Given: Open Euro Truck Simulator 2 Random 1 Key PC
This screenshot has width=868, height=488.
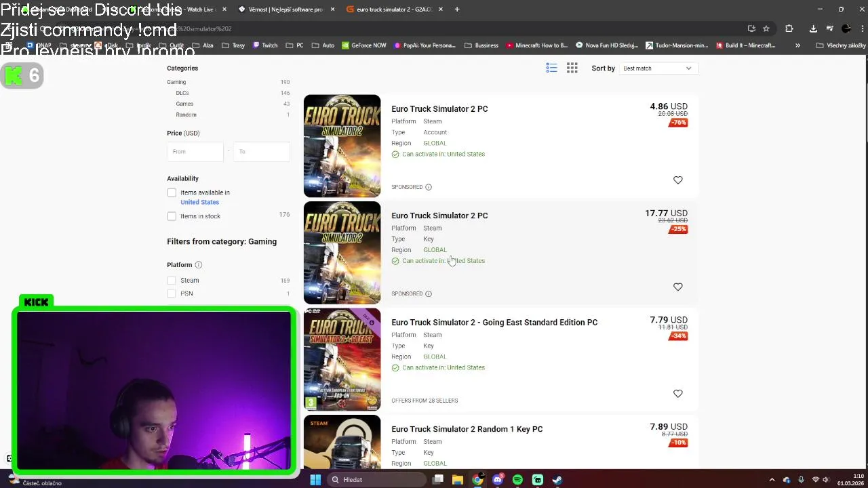Looking at the screenshot, I should pos(467,429).
